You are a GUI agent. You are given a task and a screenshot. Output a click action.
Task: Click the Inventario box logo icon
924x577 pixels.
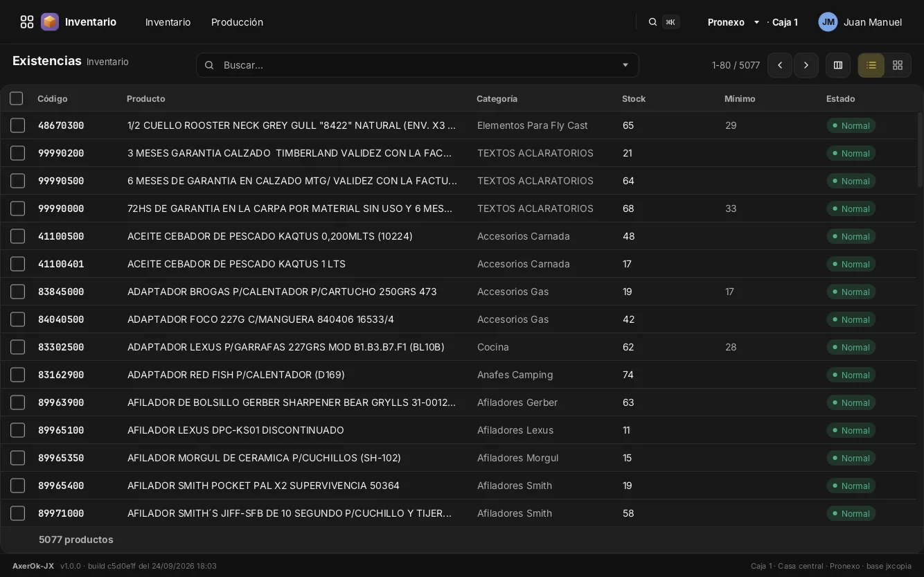click(x=50, y=22)
